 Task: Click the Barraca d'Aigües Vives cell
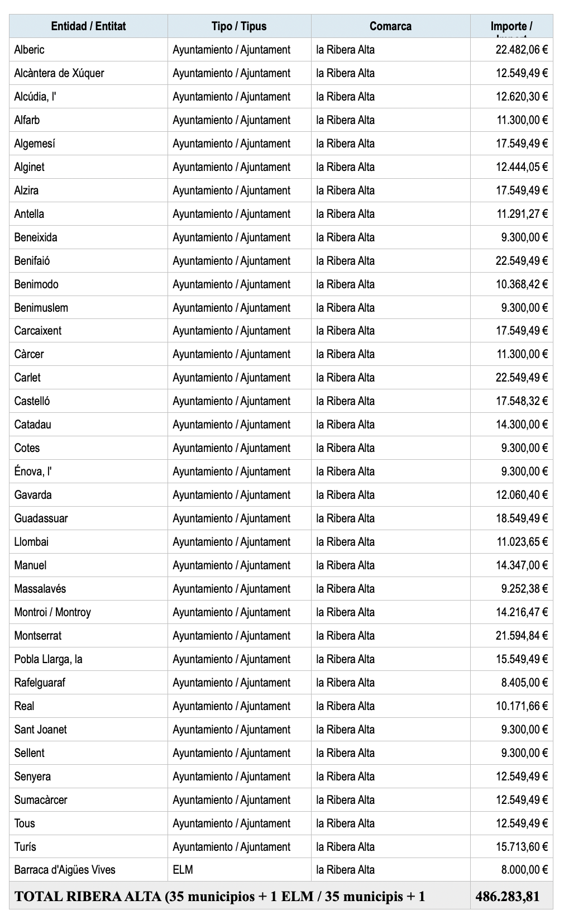[x=88, y=870]
